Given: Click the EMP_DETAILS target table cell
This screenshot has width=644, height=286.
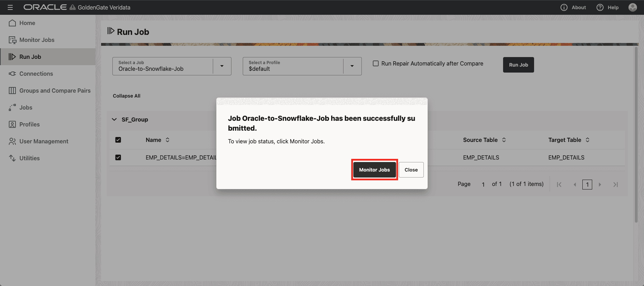Looking at the screenshot, I should click(566, 157).
